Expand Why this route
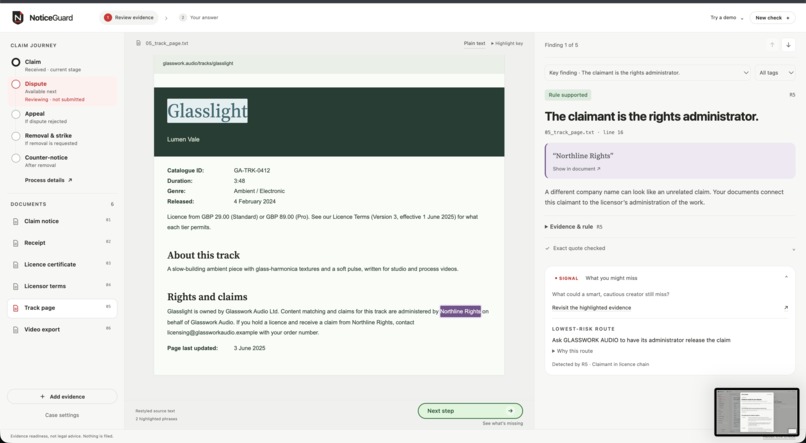Viewport: 806px width, 443px height. click(572, 351)
